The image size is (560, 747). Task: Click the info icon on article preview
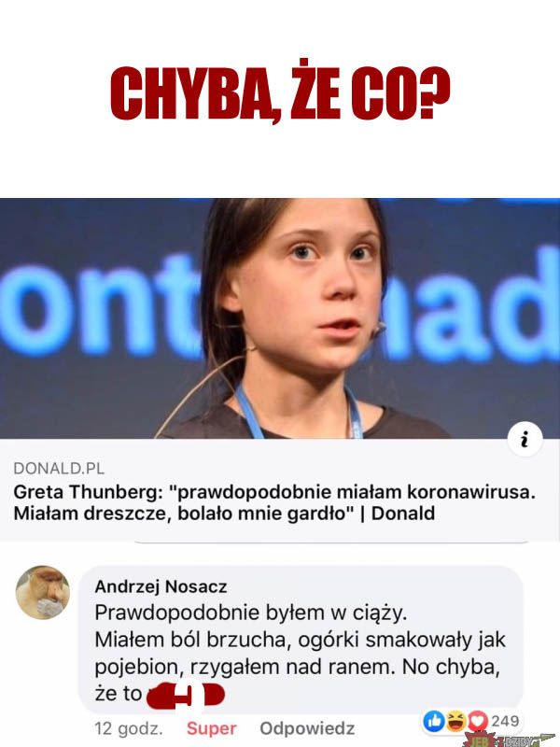[525, 440]
